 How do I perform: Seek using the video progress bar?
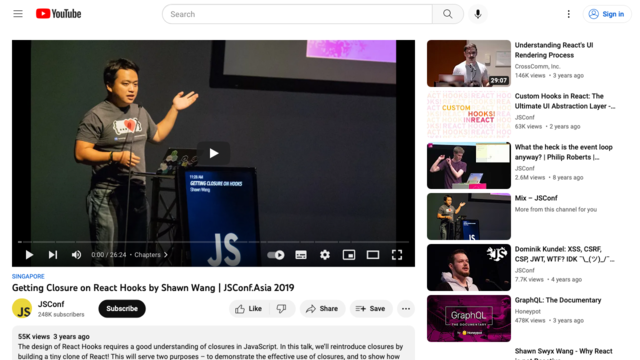pos(213,242)
